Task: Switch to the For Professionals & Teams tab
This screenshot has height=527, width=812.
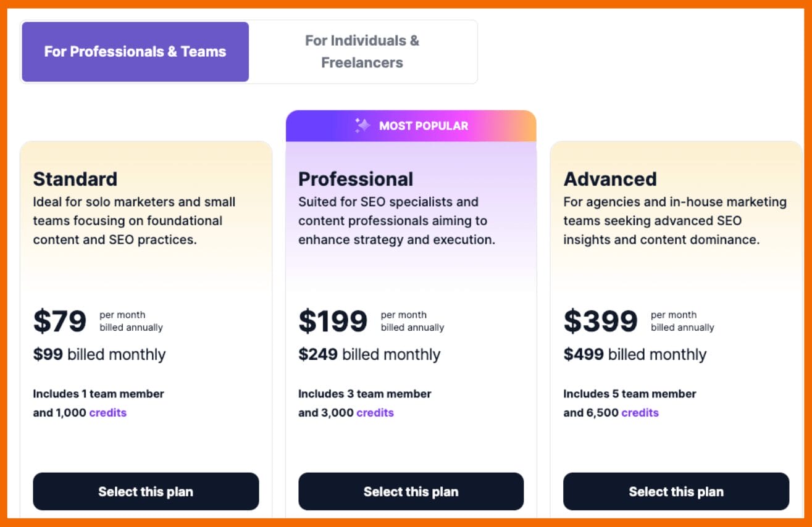Action: point(135,52)
